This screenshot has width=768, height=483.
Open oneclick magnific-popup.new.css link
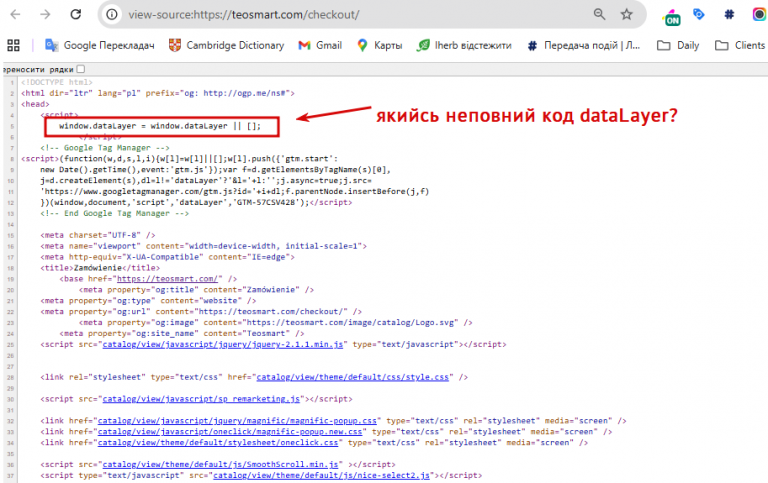coord(230,432)
